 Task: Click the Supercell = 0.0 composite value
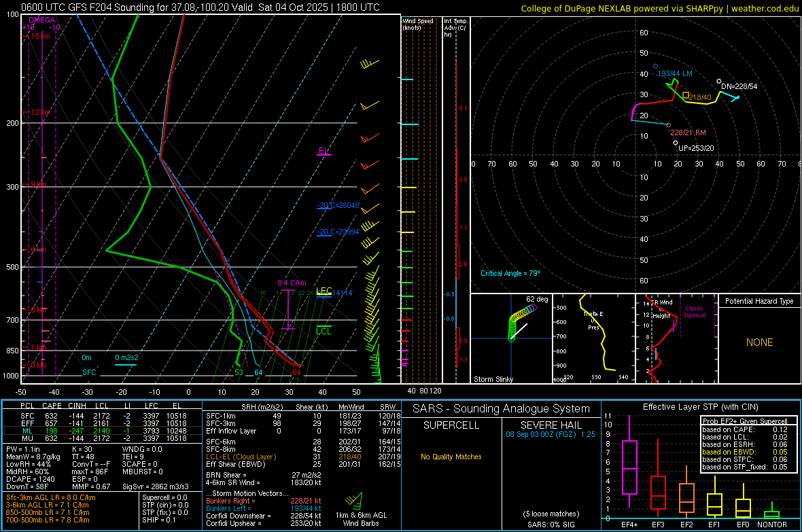pyautogui.click(x=164, y=497)
